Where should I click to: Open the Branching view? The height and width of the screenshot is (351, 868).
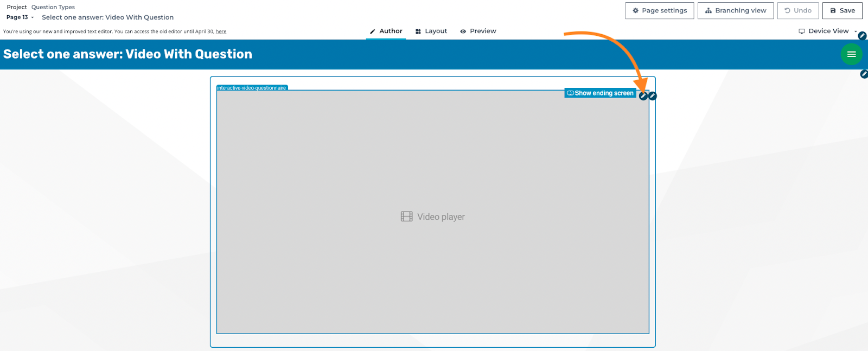coord(736,11)
